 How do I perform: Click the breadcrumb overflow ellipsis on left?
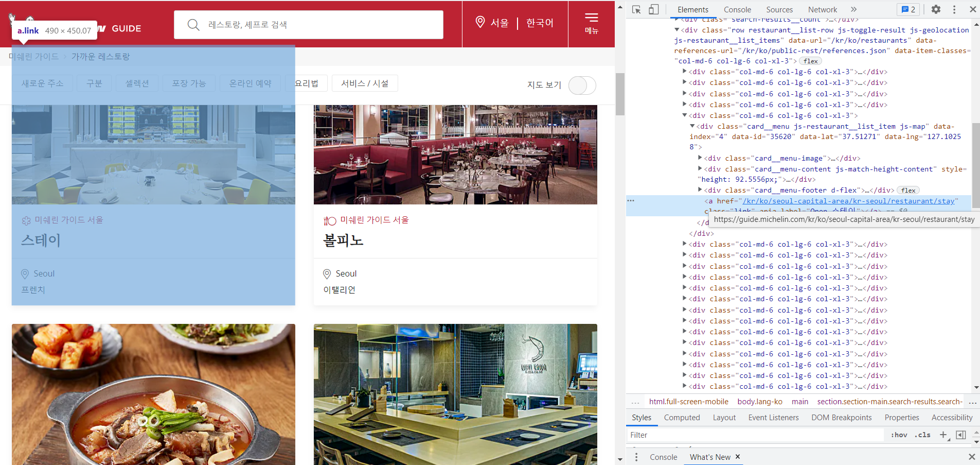coord(635,402)
